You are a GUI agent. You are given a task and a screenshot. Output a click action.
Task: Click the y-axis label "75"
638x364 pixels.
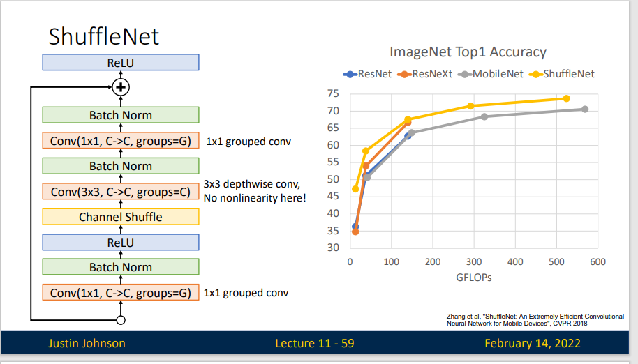[x=333, y=93]
